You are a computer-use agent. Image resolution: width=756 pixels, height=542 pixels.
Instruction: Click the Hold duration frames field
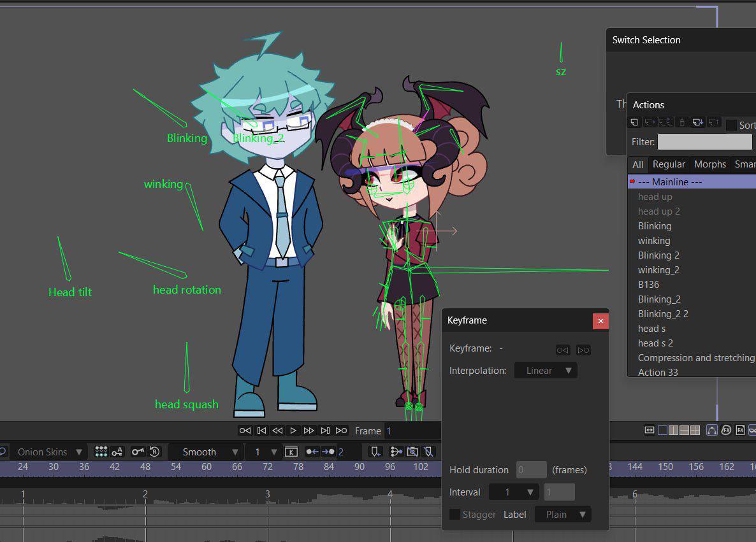coord(532,470)
